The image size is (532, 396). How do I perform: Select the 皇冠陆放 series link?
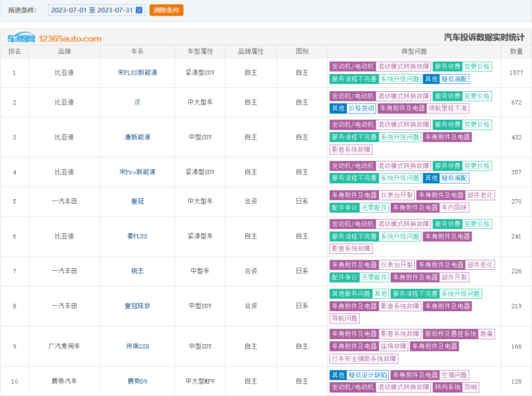coord(137,306)
